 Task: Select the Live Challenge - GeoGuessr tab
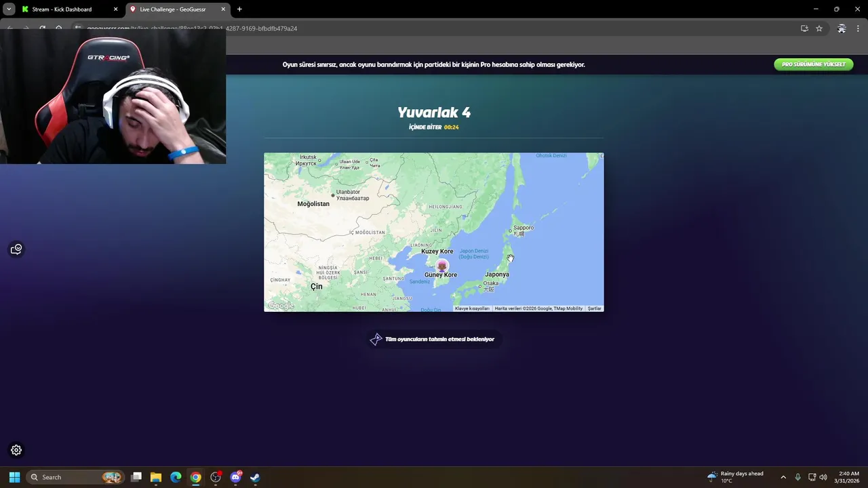[172, 9]
